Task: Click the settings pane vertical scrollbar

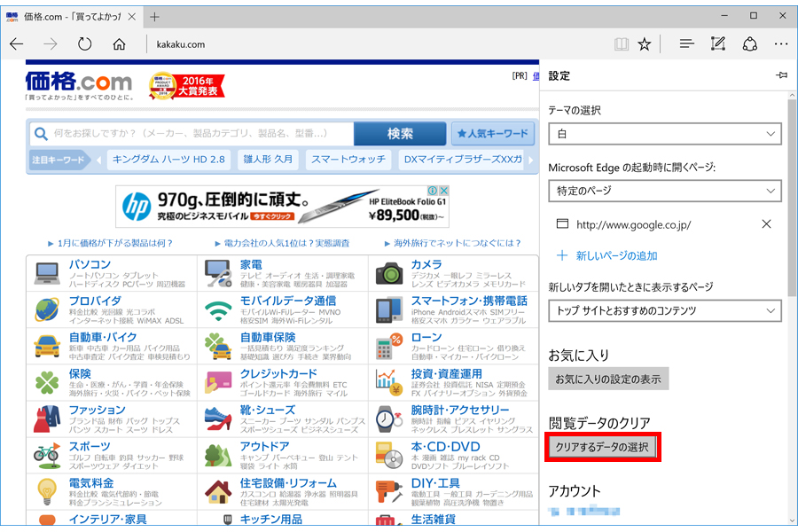Action: pos(792,198)
